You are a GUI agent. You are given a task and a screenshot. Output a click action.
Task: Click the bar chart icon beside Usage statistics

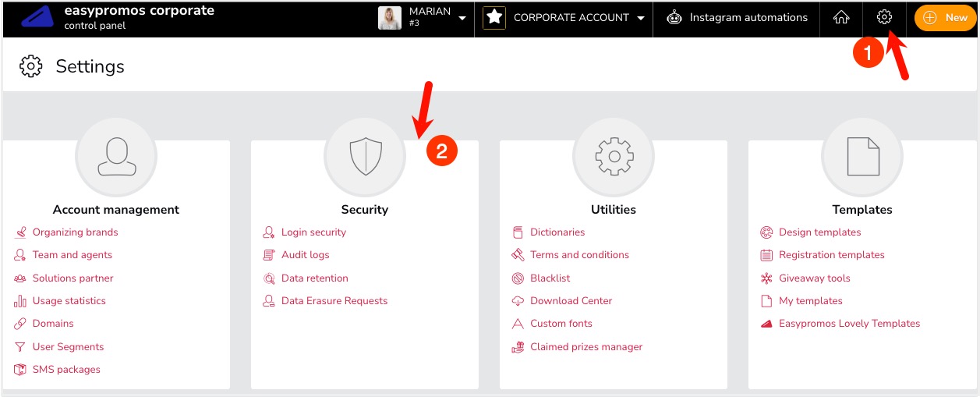[x=20, y=301]
